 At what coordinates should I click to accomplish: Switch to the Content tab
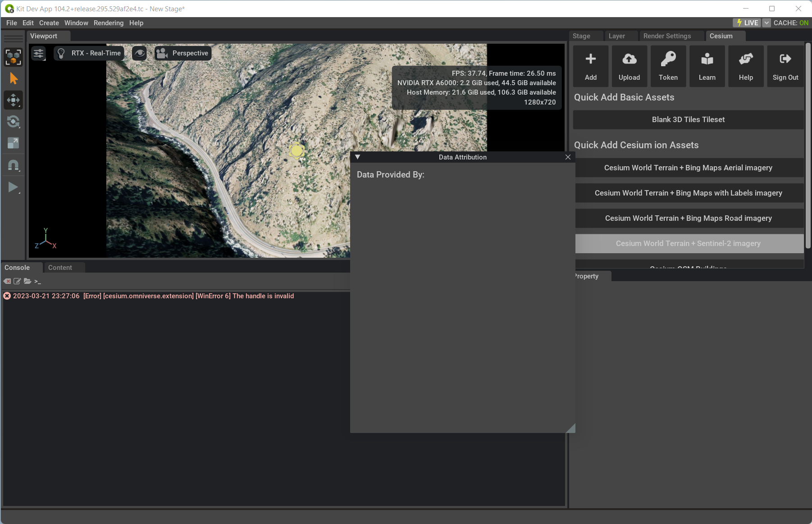(64, 268)
